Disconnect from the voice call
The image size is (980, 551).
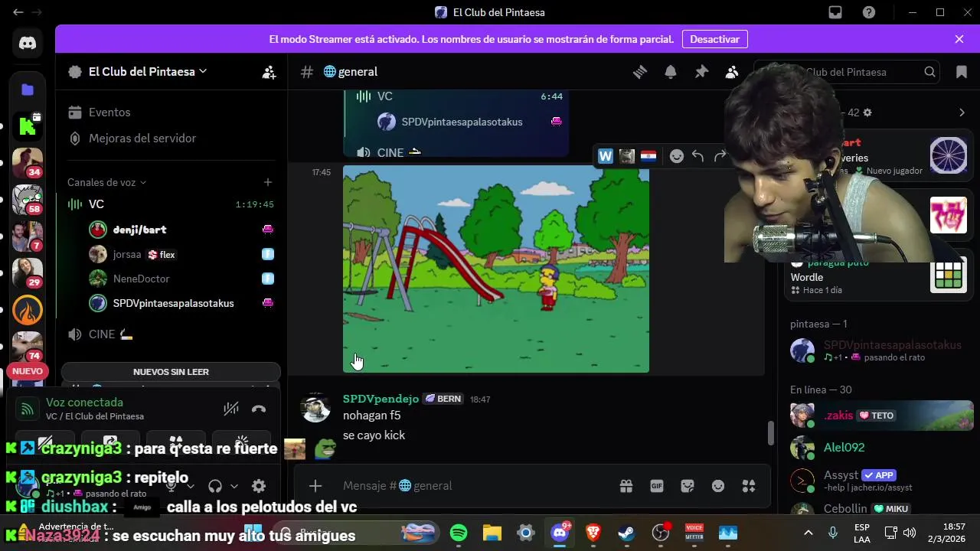pyautogui.click(x=259, y=409)
